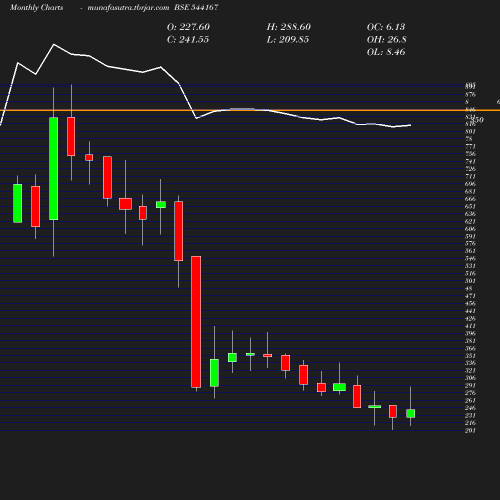Click the price axis label '771'

coord(470,146)
